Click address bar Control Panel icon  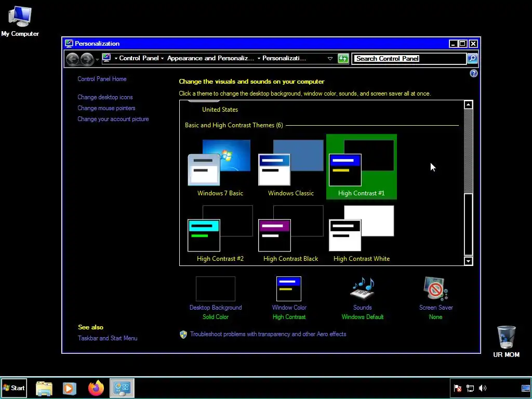coord(106,58)
